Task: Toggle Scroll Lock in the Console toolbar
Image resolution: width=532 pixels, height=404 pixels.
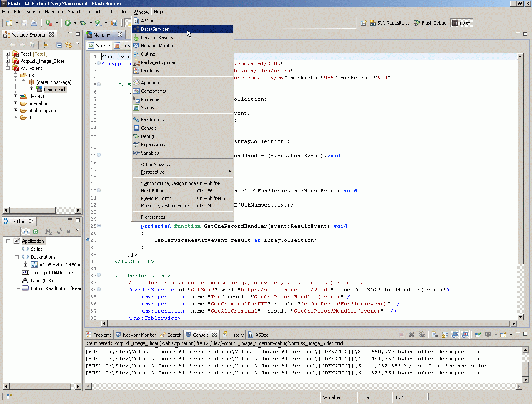Action: click(x=445, y=335)
